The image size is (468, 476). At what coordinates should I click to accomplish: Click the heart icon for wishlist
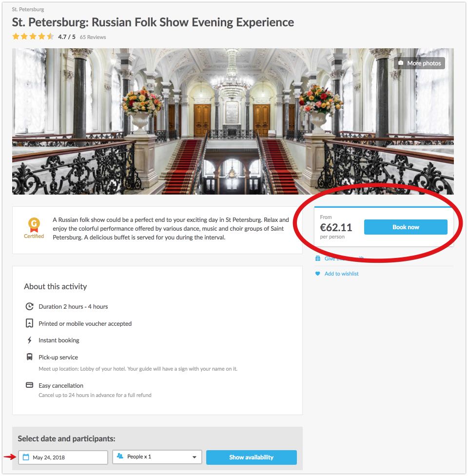[x=318, y=274]
